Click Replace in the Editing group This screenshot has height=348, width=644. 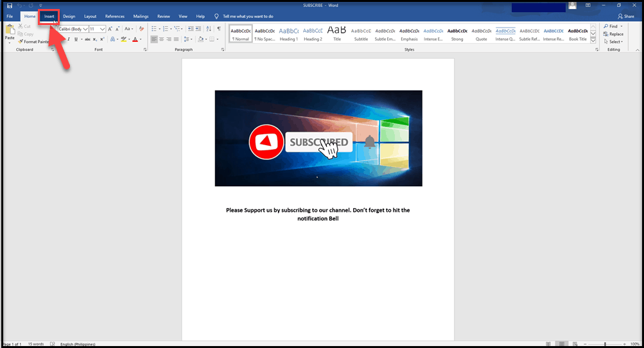point(613,34)
